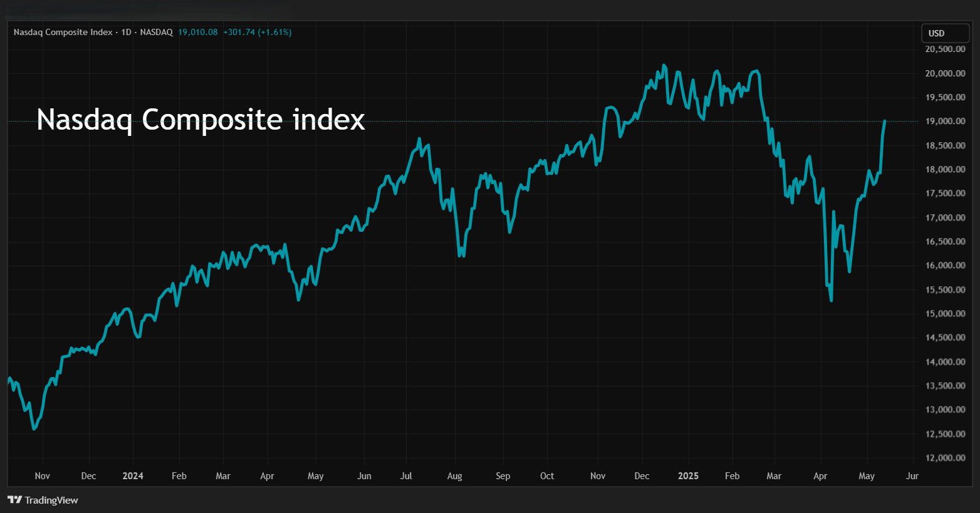
Task: Select the 1D interval label in legend
Action: point(126,32)
